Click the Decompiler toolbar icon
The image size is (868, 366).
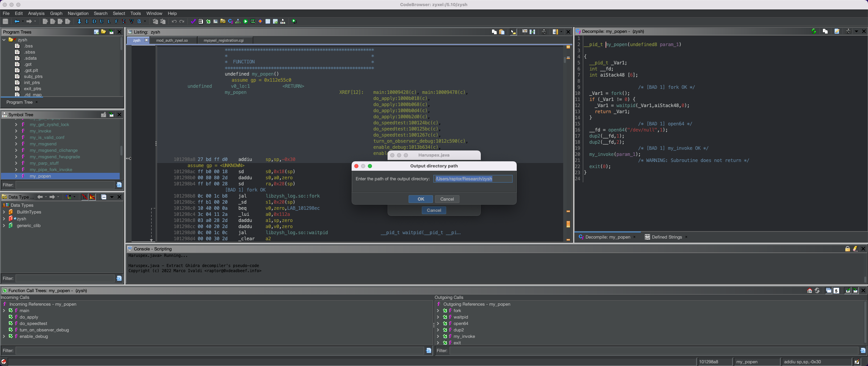click(231, 21)
